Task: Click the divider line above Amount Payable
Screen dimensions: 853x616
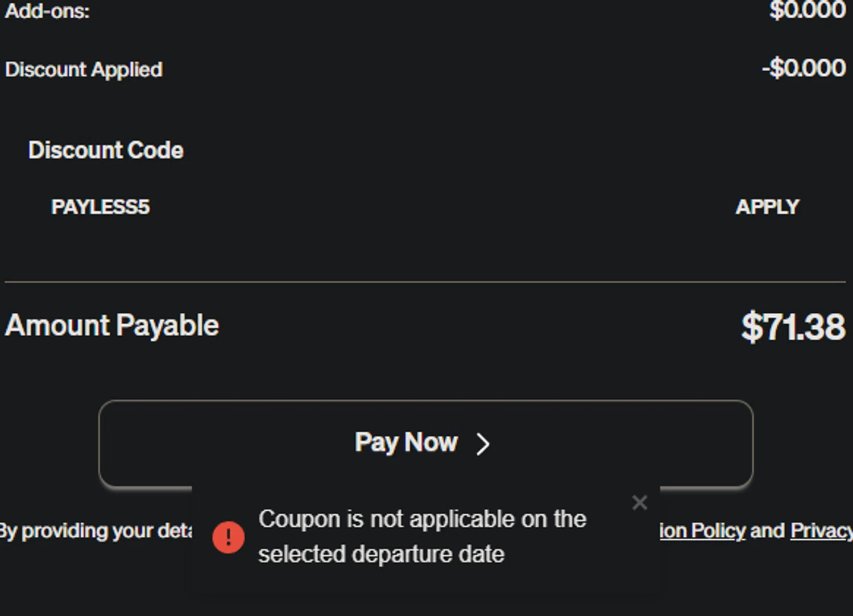Action: [x=425, y=282]
